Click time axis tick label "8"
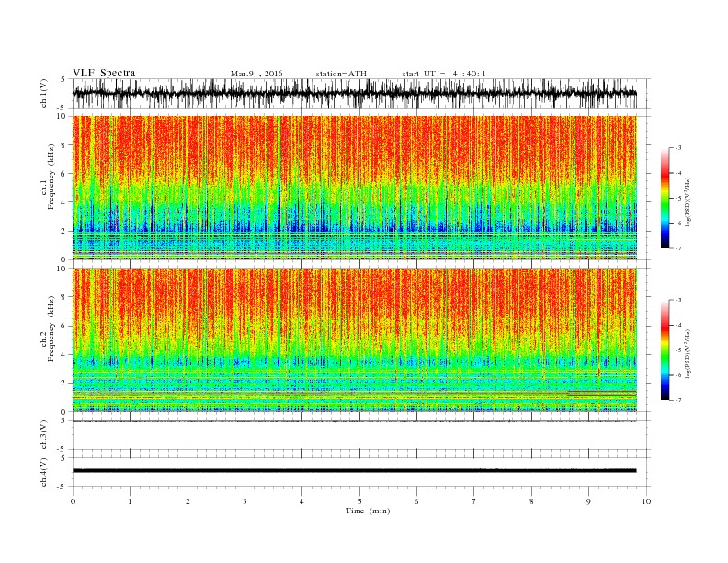Screen dimensions: 728x563 pyautogui.click(x=531, y=501)
